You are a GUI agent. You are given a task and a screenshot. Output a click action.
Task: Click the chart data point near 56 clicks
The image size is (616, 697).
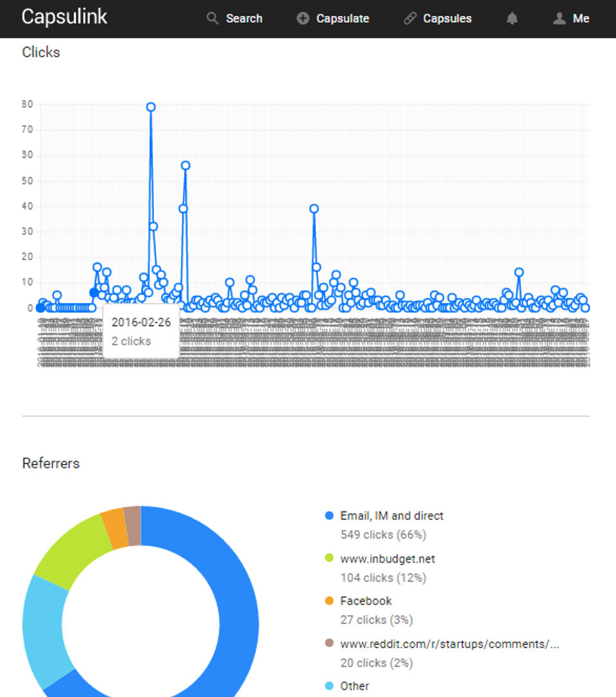[185, 166]
